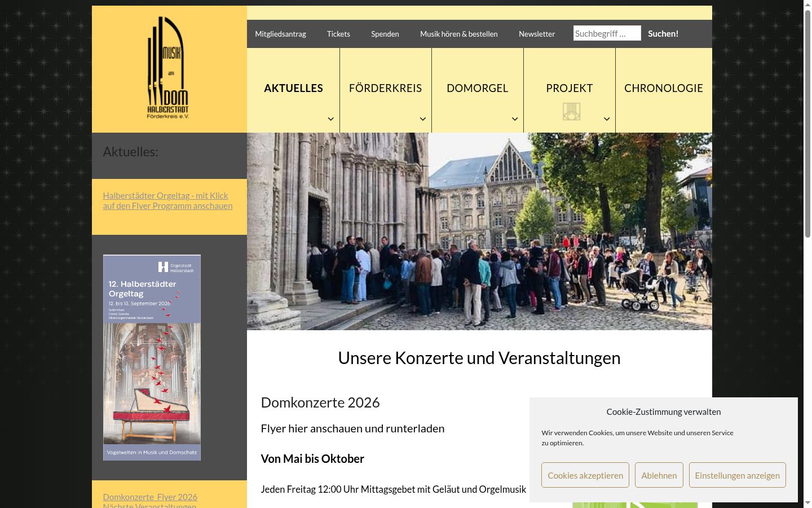Click the 'Cookie-Zustimmung verwalten' title
The width and height of the screenshot is (812, 508).
pos(664,411)
